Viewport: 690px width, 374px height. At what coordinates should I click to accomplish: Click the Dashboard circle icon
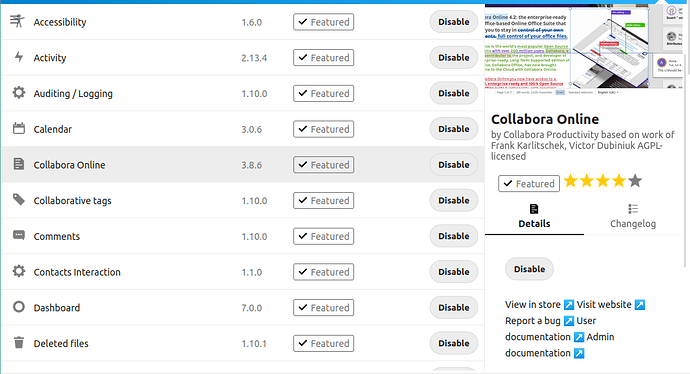click(x=18, y=307)
